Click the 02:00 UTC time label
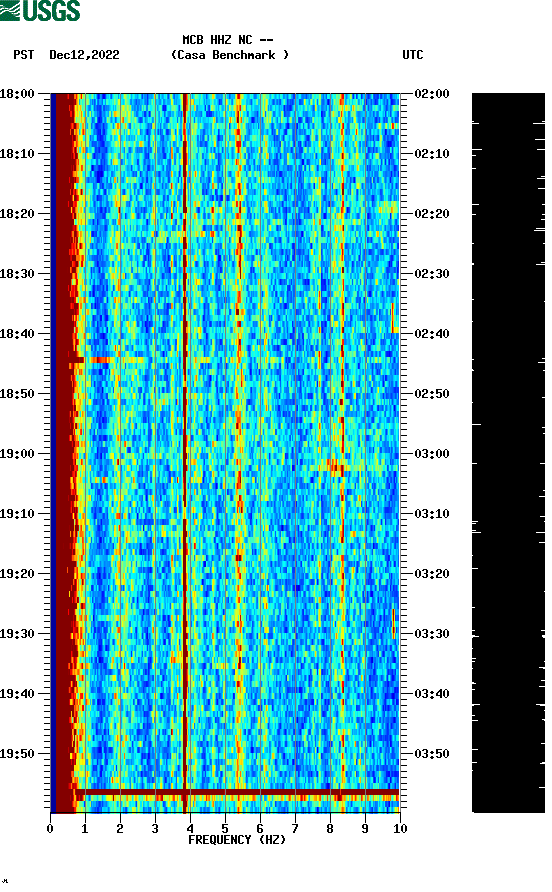This screenshot has width=552, height=892. point(432,94)
